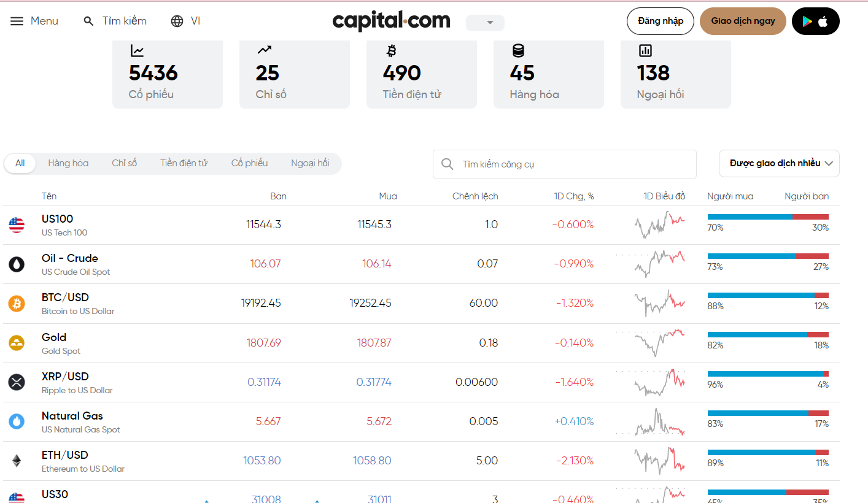Click the Đăng nhập button

click(x=661, y=21)
